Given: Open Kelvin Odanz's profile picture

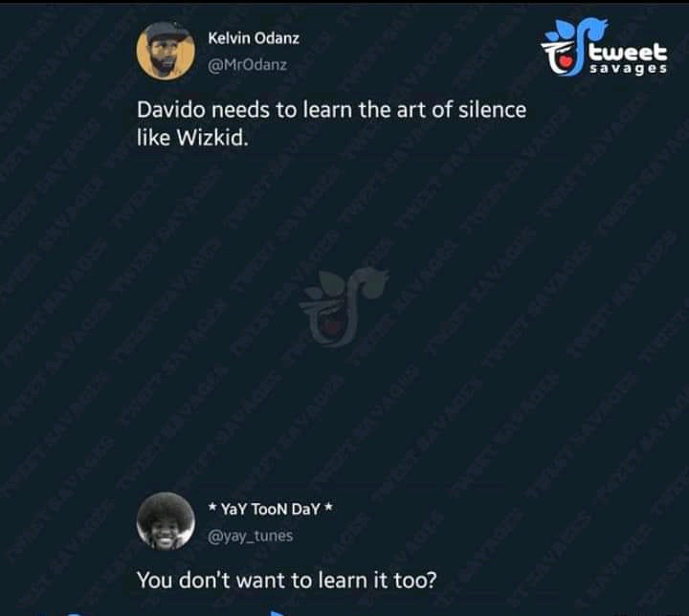Looking at the screenshot, I should [166, 51].
